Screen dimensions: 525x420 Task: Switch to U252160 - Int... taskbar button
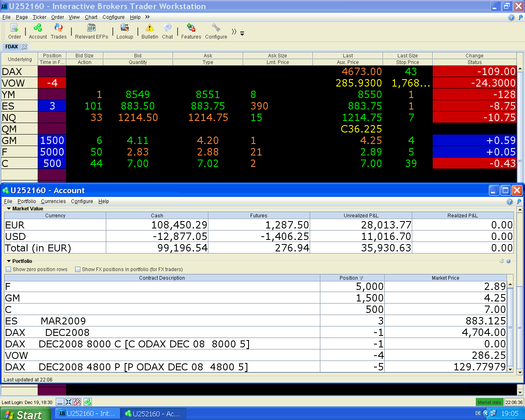(x=87, y=414)
